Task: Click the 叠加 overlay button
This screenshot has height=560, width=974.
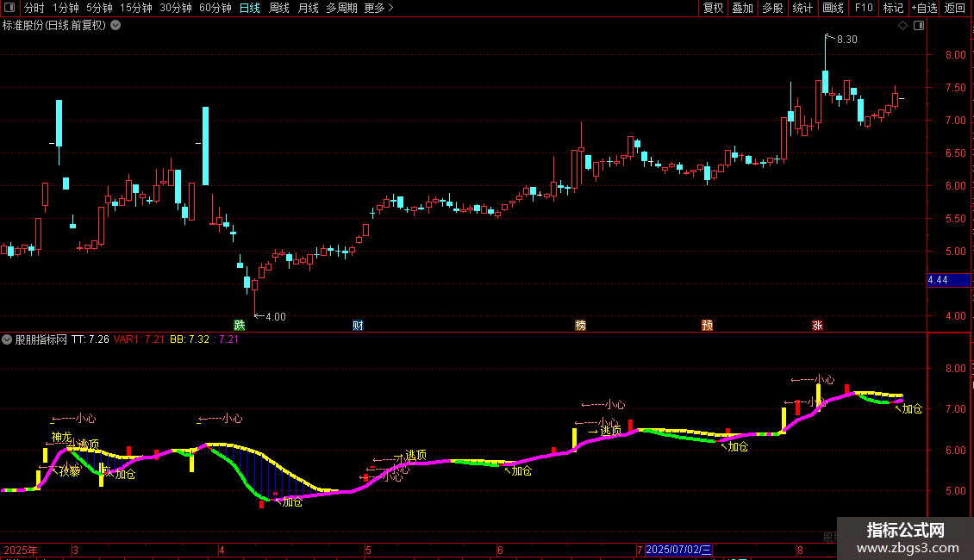Action: pos(742,8)
